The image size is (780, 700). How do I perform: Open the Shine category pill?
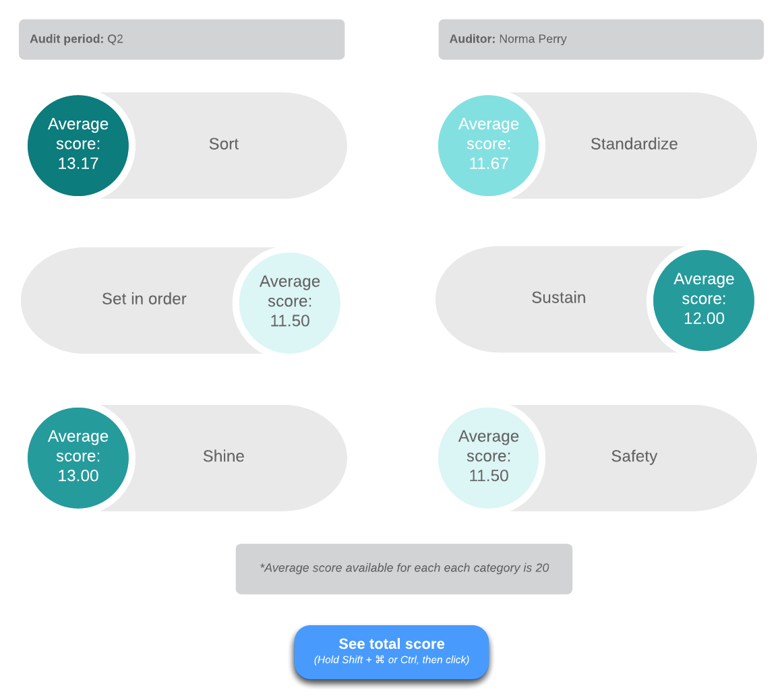click(187, 458)
